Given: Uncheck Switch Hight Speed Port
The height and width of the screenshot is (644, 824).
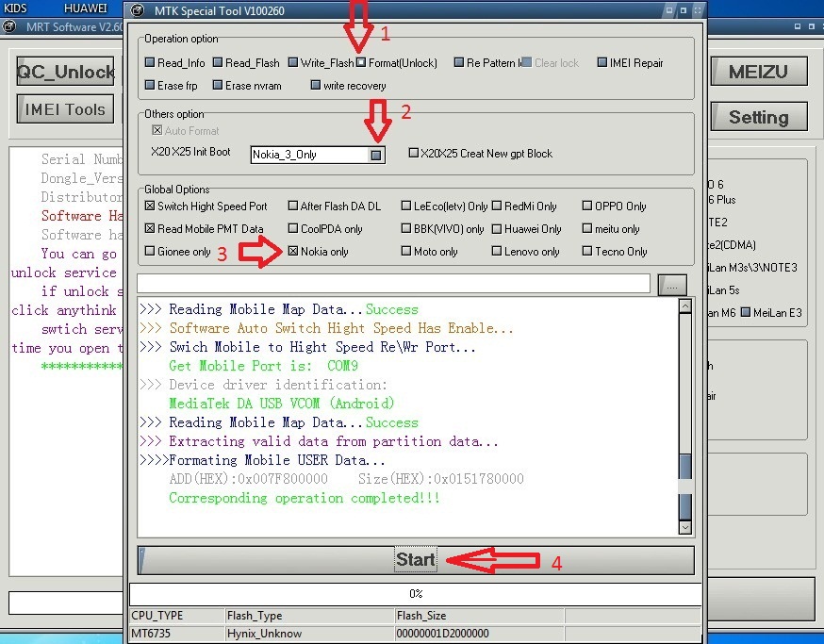Looking at the screenshot, I should pyautogui.click(x=150, y=206).
